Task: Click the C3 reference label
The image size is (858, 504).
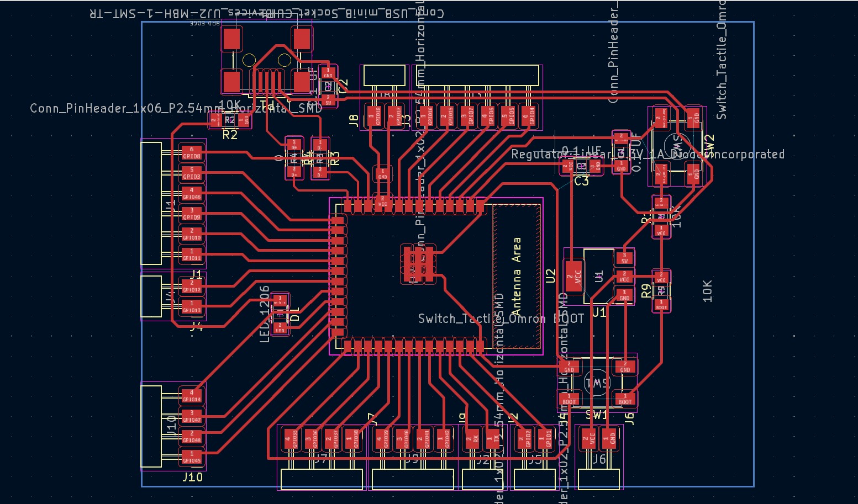Action: coord(582,181)
